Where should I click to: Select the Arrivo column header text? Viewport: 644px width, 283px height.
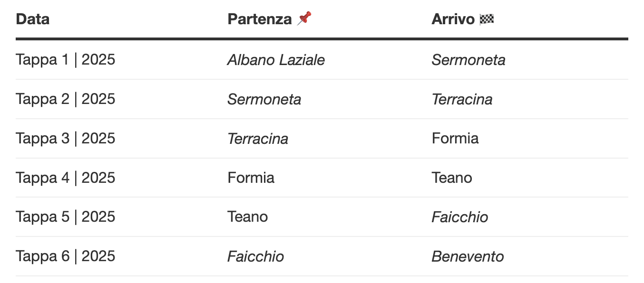click(453, 19)
